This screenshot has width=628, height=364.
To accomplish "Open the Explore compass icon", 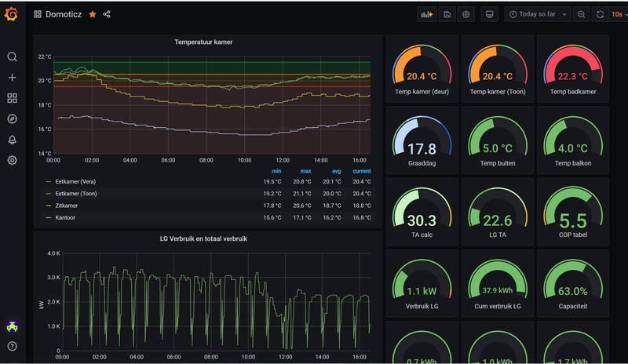I will [12, 119].
